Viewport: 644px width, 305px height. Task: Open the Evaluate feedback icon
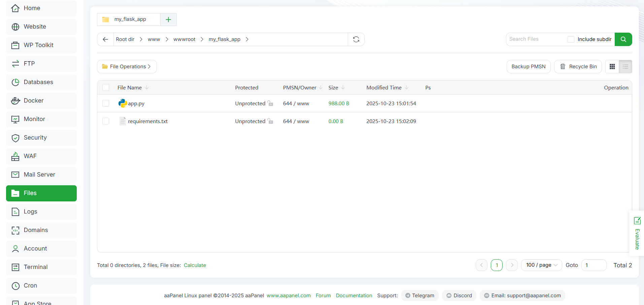tap(637, 221)
